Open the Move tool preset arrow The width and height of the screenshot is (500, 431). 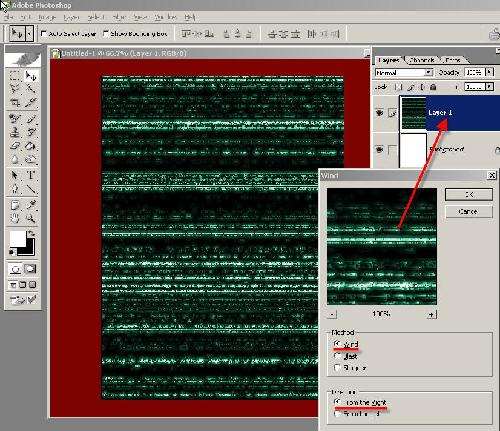point(29,33)
